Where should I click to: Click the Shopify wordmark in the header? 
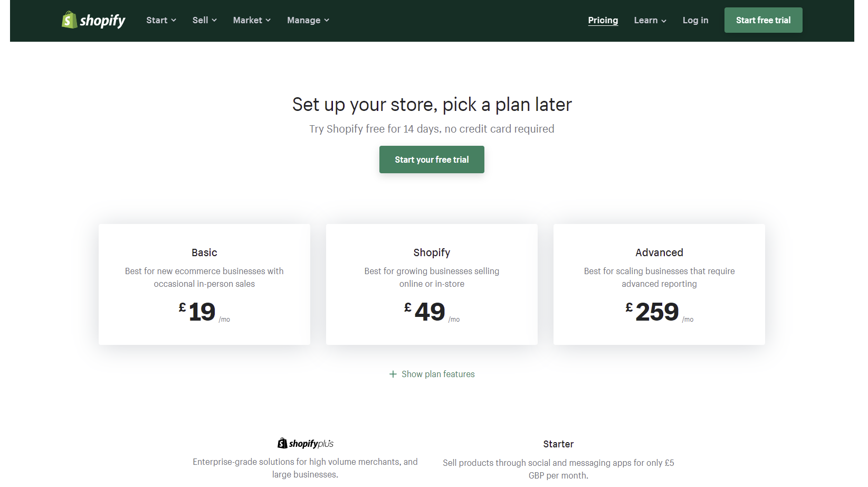pos(103,21)
